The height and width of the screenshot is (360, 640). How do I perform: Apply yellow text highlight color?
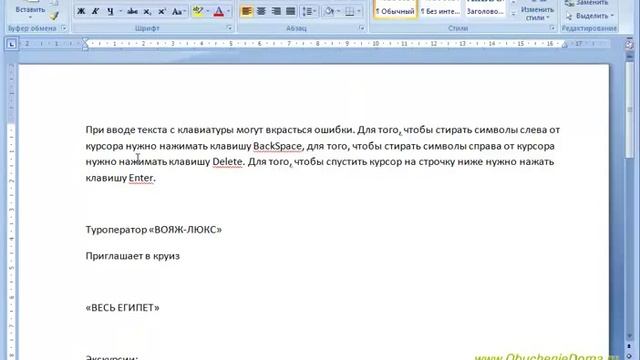click(198, 11)
